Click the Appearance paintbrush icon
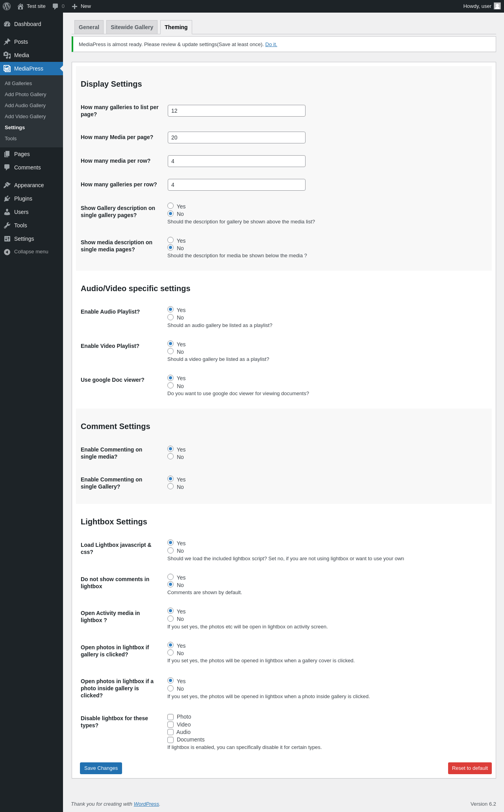 (x=7, y=185)
